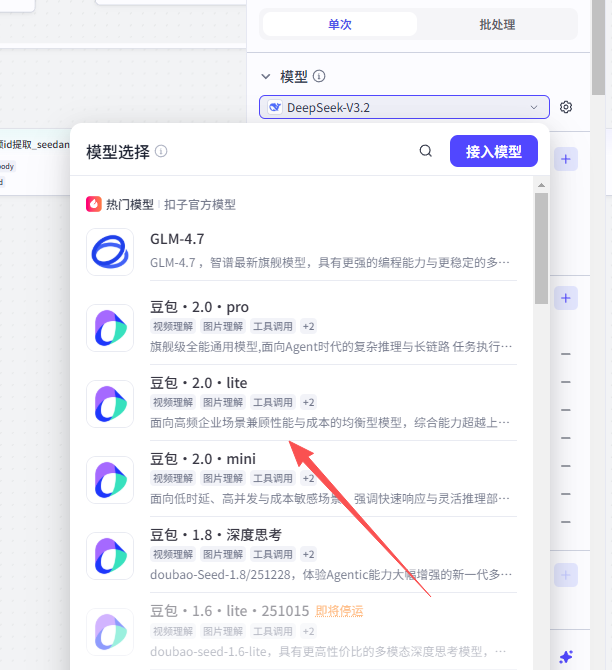Select the 扣子官方模型 category label
Screen dimensions: 612x670
(200, 204)
